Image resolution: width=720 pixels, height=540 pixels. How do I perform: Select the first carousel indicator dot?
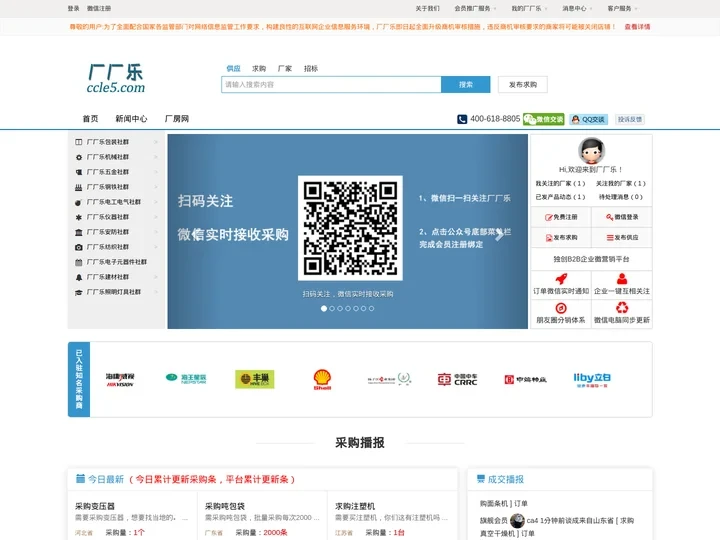click(x=324, y=309)
